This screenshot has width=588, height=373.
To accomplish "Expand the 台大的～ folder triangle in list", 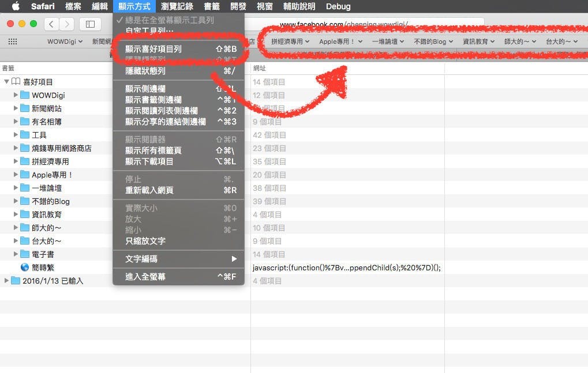I will click(16, 241).
